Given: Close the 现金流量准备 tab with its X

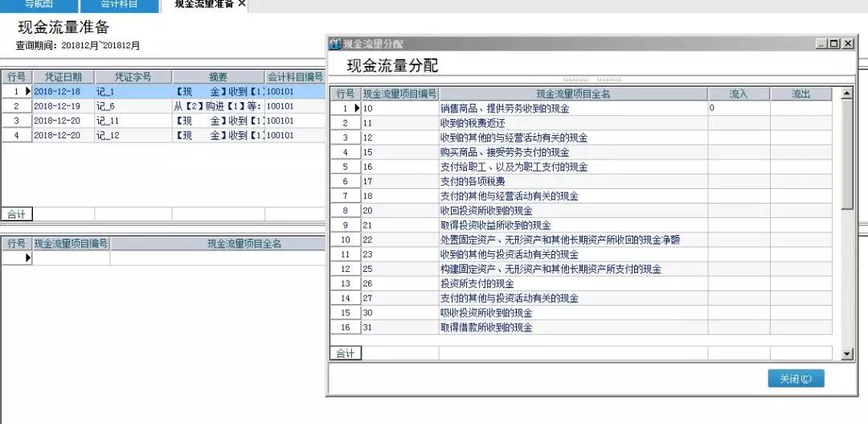Looking at the screenshot, I should click(242, 4).
